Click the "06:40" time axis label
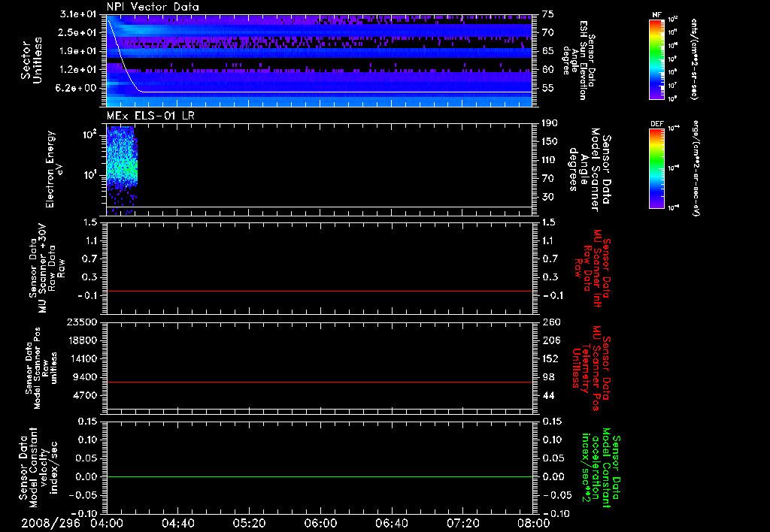 [392, 523]
